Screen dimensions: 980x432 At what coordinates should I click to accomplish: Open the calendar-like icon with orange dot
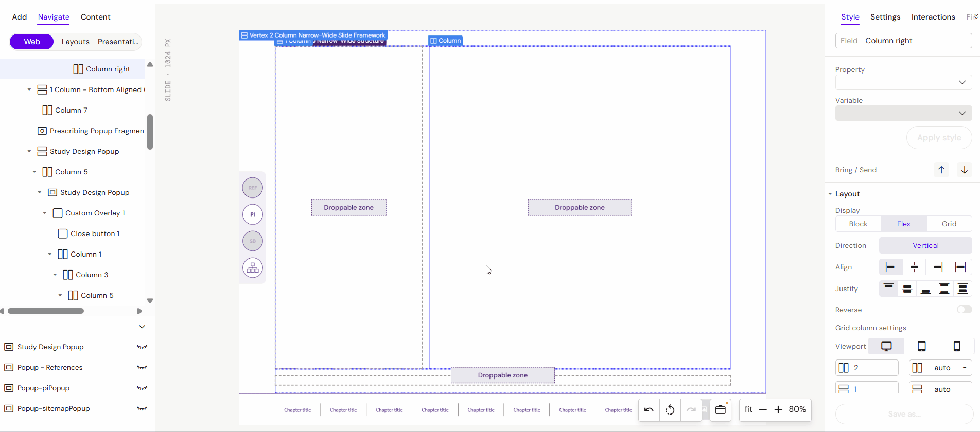tap(721, 410)
